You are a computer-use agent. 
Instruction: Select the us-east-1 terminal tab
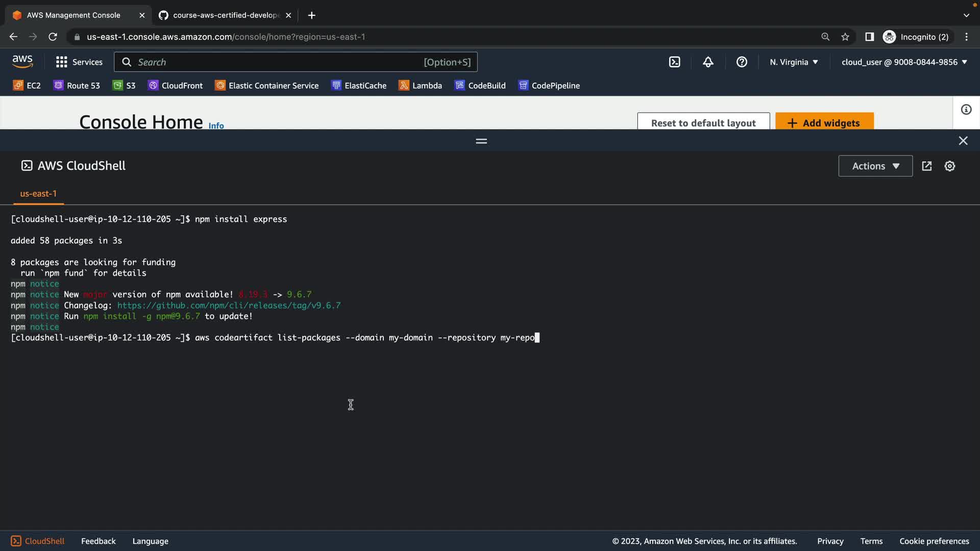pyautogui.click(x=38, y=194)
